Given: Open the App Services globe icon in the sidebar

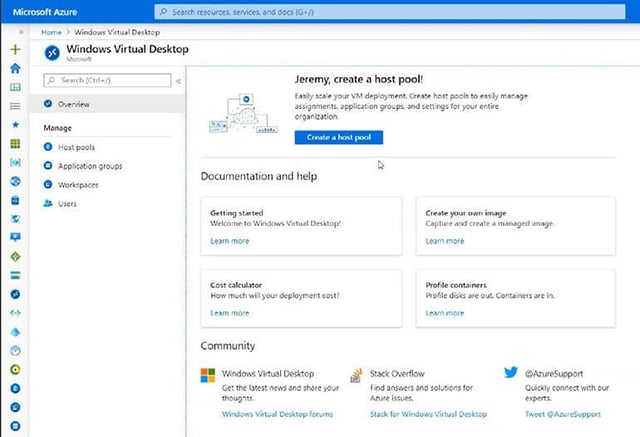Looking at the screenshot, I should 15,181.
